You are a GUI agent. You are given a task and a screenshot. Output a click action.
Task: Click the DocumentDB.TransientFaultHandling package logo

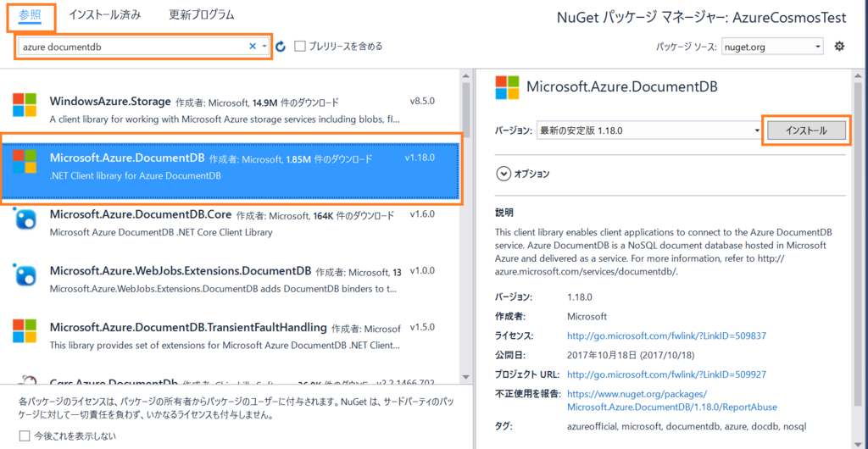(x=25, y=330)
